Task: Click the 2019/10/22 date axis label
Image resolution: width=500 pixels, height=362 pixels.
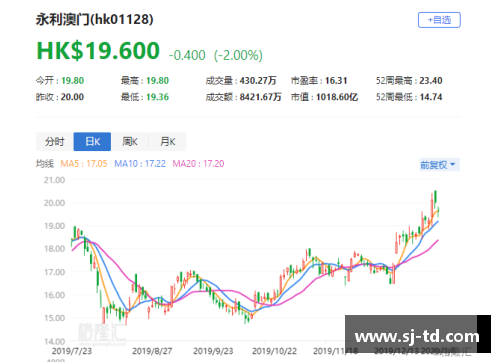Action: click(x=274, y=351)
